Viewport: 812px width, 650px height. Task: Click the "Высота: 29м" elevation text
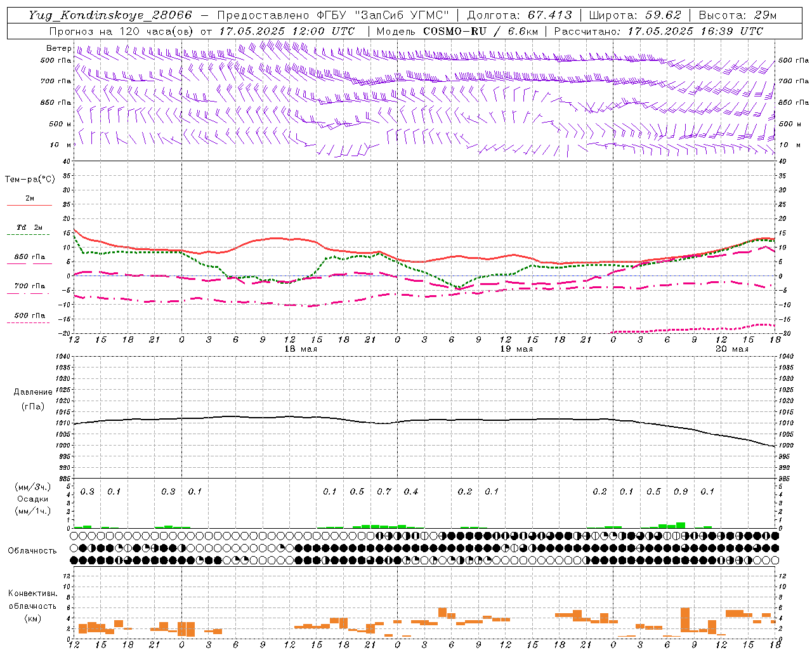click(737, 15)
